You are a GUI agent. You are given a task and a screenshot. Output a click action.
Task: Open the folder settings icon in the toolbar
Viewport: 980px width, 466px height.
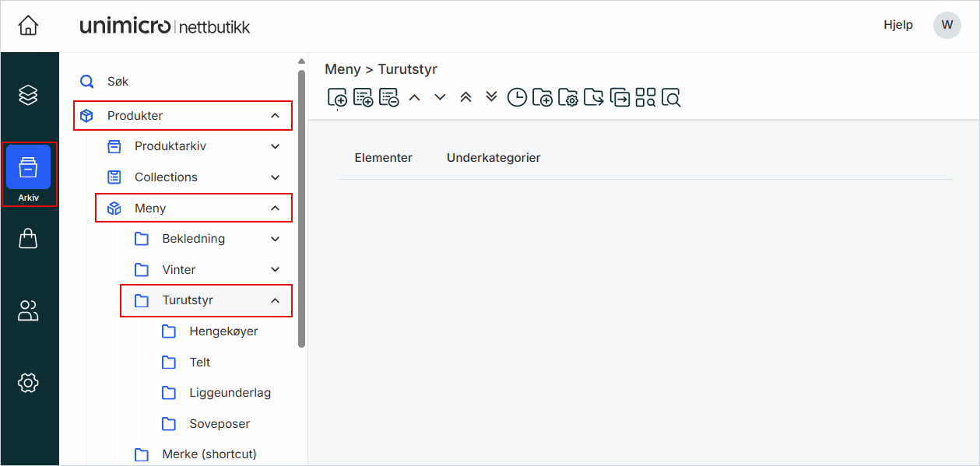(569, 96)
